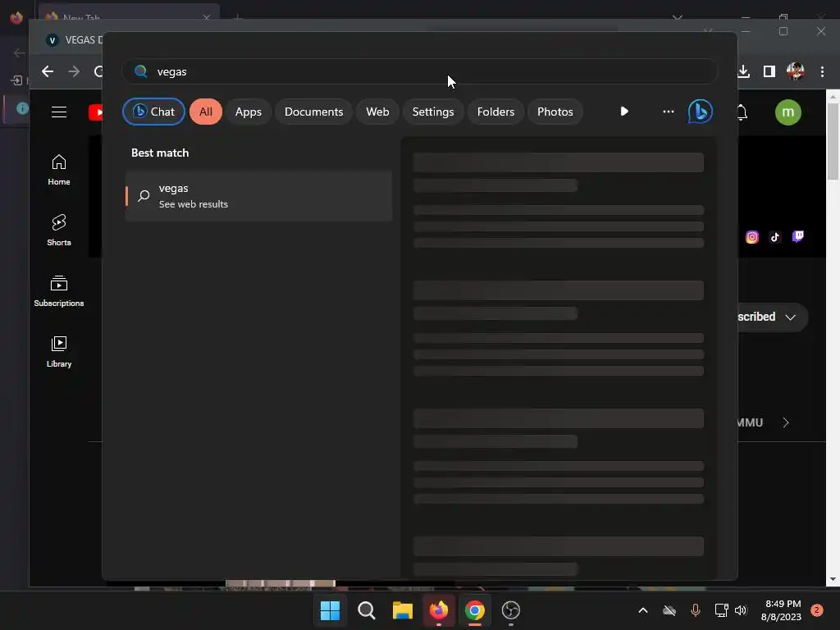Open YouTube Home in sidebar

coord(59,170)
